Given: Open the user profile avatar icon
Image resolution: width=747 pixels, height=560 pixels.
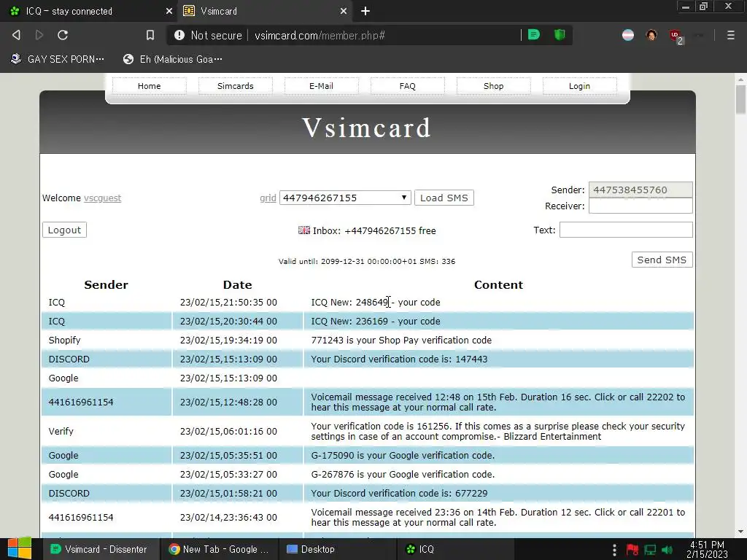Looking at the screenshot, I should tap(651, 35).
